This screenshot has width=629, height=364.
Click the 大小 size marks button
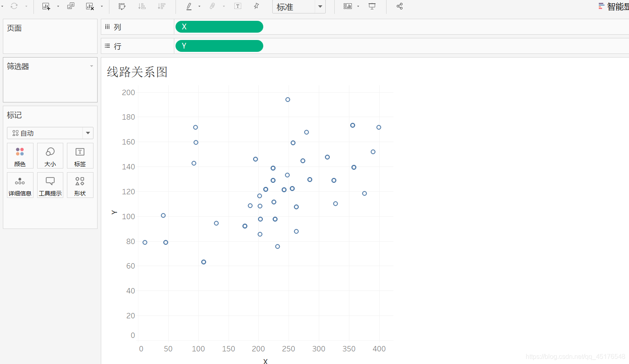pyautogui.click(x=50, y=156)
